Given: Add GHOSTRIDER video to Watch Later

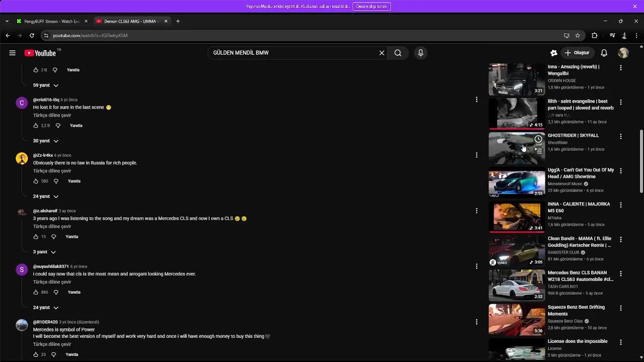Looking at the screenshot, I should click(538, 139).
